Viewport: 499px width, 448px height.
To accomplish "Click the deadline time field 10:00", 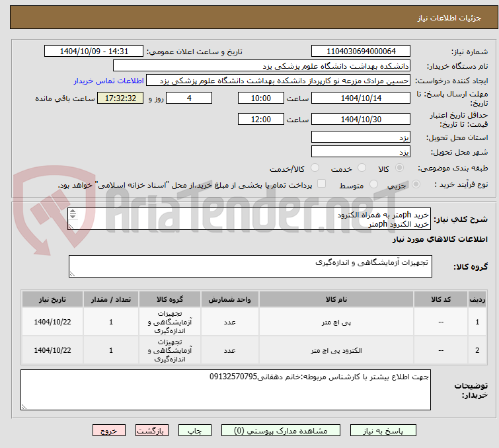I will click(260, 98).
